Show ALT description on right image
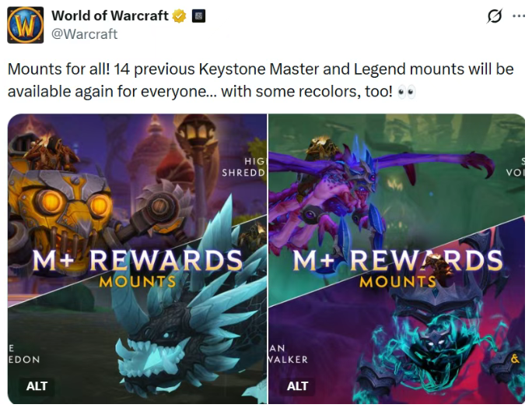The height and width of the screenshot is (408, 532). click(x=297, y=386)
